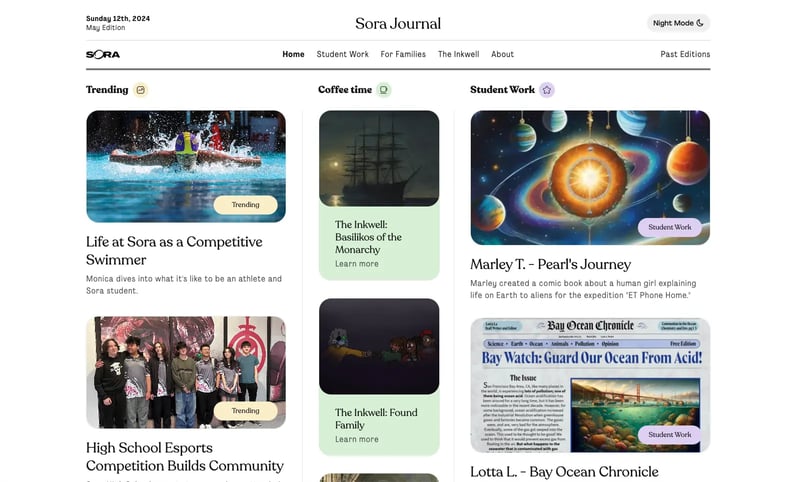Open Life at Sora Competitive Swimmer headline
Image resolution: width=800 pixels, height=482 pixels.
pos(174,250)
